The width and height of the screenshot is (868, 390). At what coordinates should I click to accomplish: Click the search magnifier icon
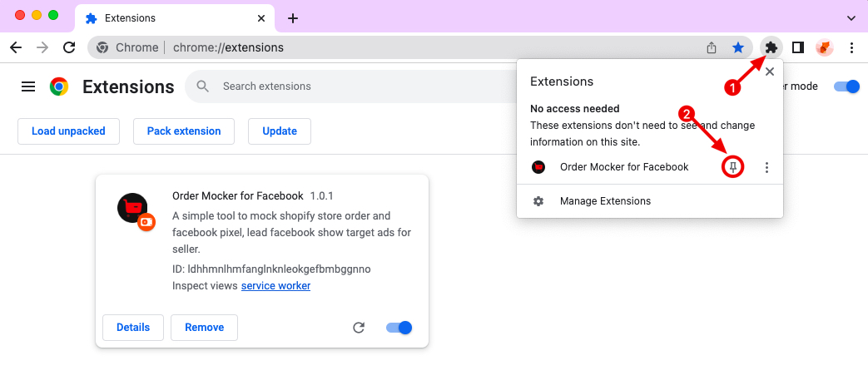click(x=203, y=86)
